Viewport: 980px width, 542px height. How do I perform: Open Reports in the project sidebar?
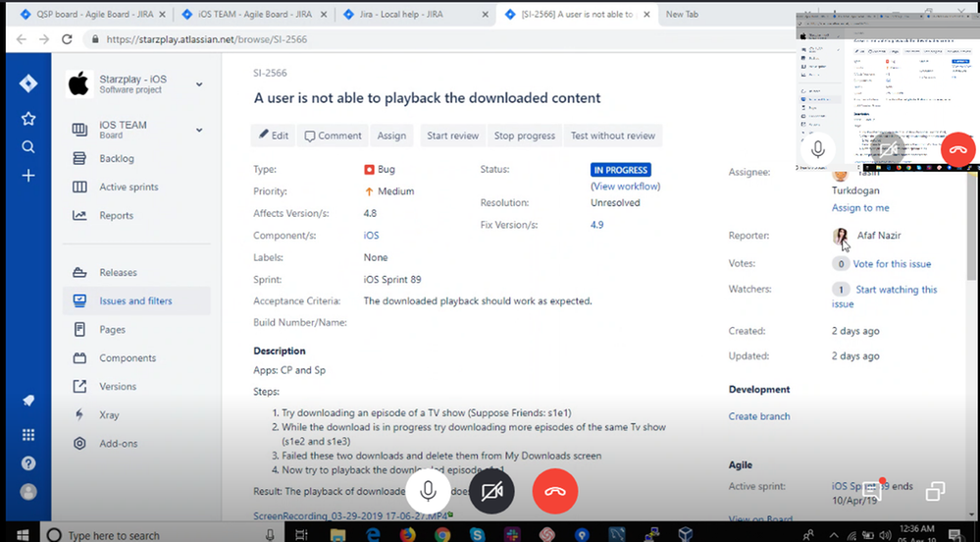tap(117, 215)
